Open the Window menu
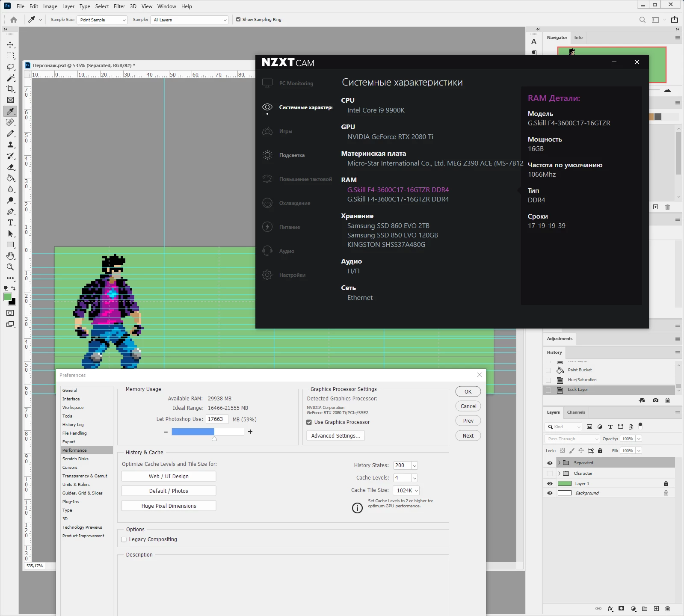684x616 pixels. coord(166,6)
